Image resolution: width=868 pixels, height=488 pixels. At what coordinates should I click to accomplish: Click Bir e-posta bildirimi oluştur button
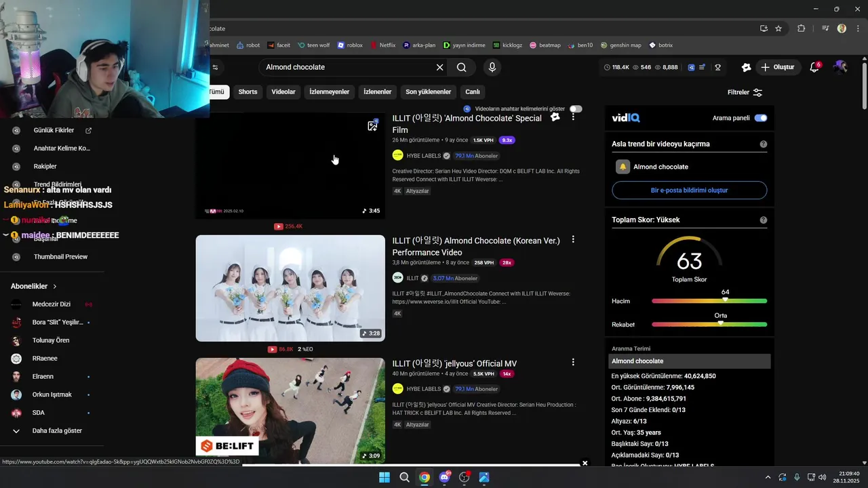[x=689, y=190]
